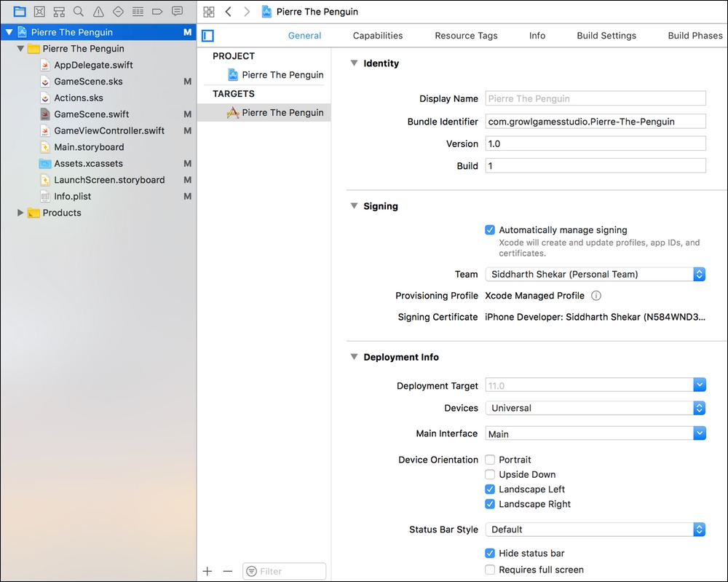Open the Test navigator
This screenshot has height=582, width=728.
pyautogui.click(x=118, y=12)
